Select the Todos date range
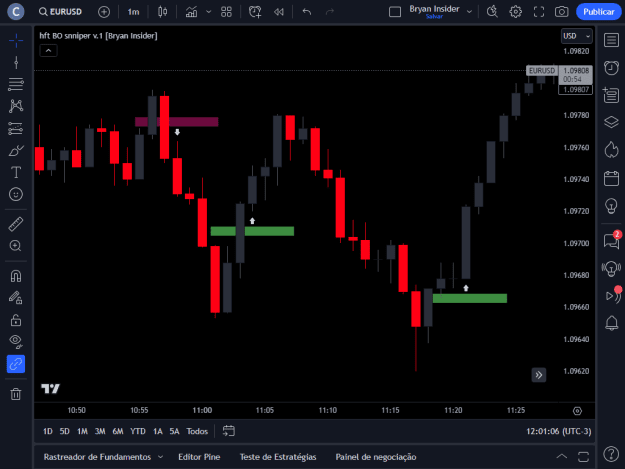Image resolution: width=625 pixels, height=469 pixels. [197, 431]
